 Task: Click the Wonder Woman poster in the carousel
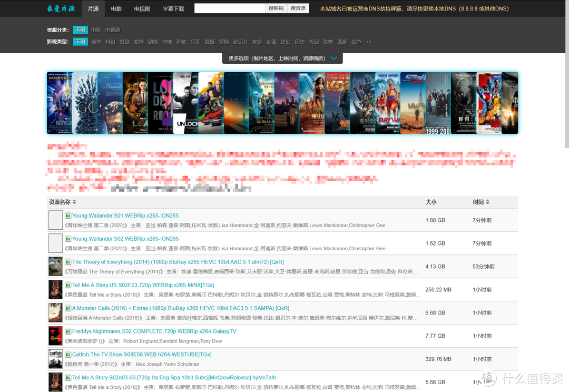click(311, 103)
